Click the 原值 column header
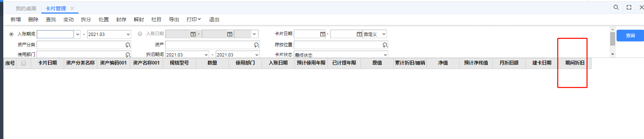 point(377,63)
